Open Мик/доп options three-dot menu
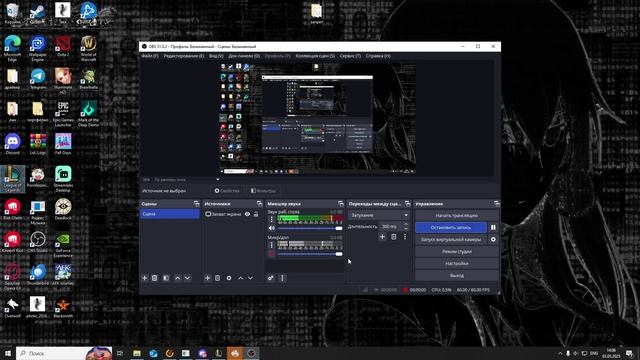The image size is (640, 360). pos(271,245)
